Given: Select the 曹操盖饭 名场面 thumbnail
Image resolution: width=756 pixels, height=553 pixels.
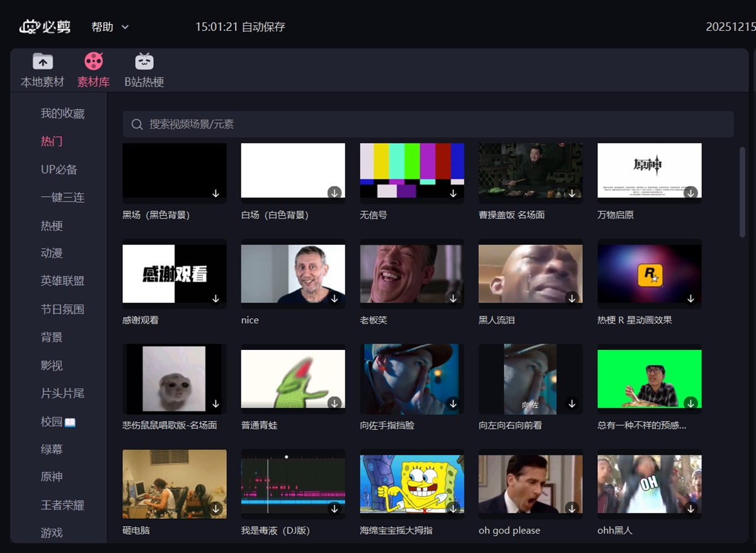Looking at the screenshot, I should 530,170.
